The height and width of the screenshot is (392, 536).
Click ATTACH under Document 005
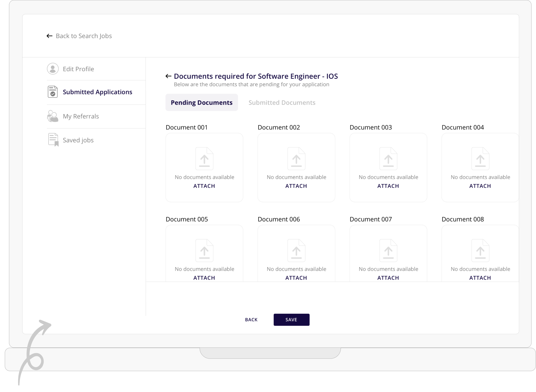(x=204, y=278)
